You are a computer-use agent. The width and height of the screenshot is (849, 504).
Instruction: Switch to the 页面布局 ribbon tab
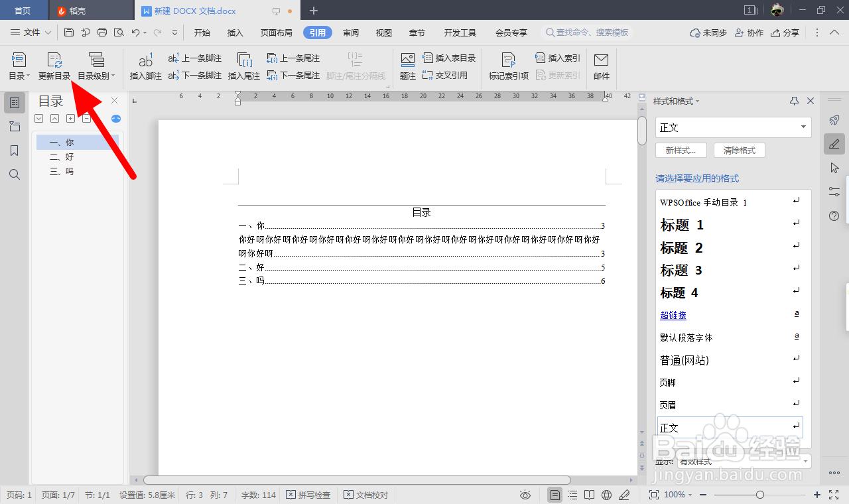(276, 32)
